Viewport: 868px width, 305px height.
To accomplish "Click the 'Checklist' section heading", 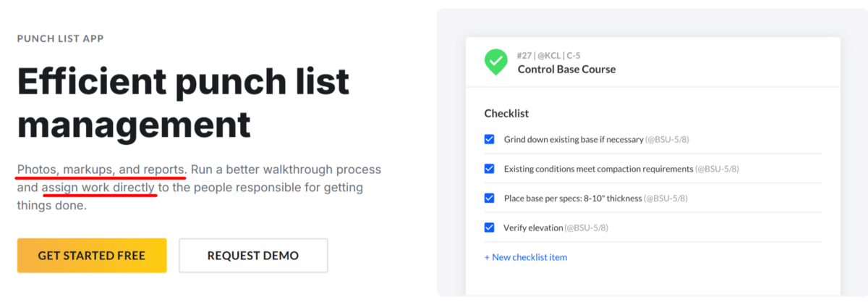I will point(506,114).
